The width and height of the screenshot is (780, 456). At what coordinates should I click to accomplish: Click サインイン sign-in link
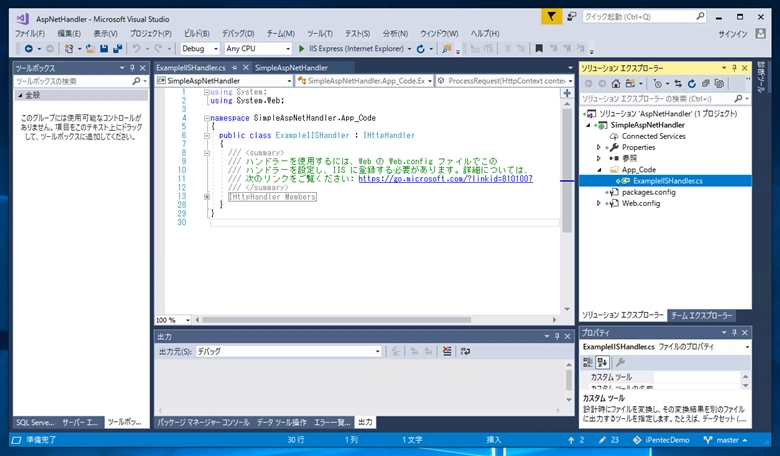pos(732,34)
